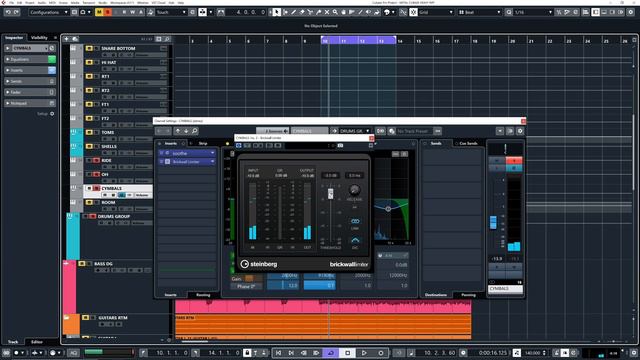Switch to the lower zone Editor tab
Image resolution: width=640 pixels, height=360 pixels.
[37, 342]
